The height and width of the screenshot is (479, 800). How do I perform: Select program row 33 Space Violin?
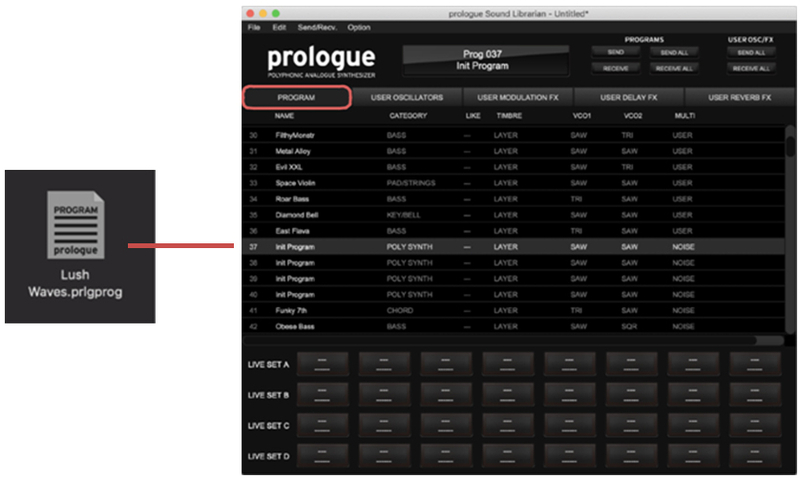(514, 183)
